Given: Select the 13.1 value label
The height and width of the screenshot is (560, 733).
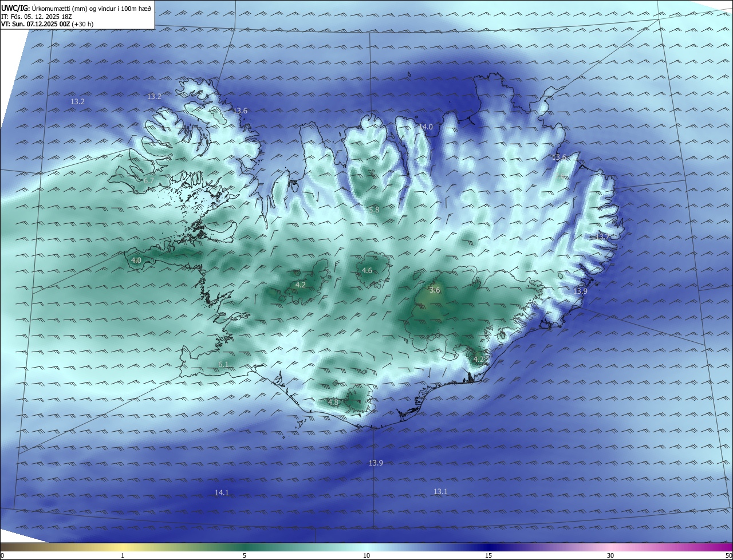Looking at the screenshot, I should (440, 491).
